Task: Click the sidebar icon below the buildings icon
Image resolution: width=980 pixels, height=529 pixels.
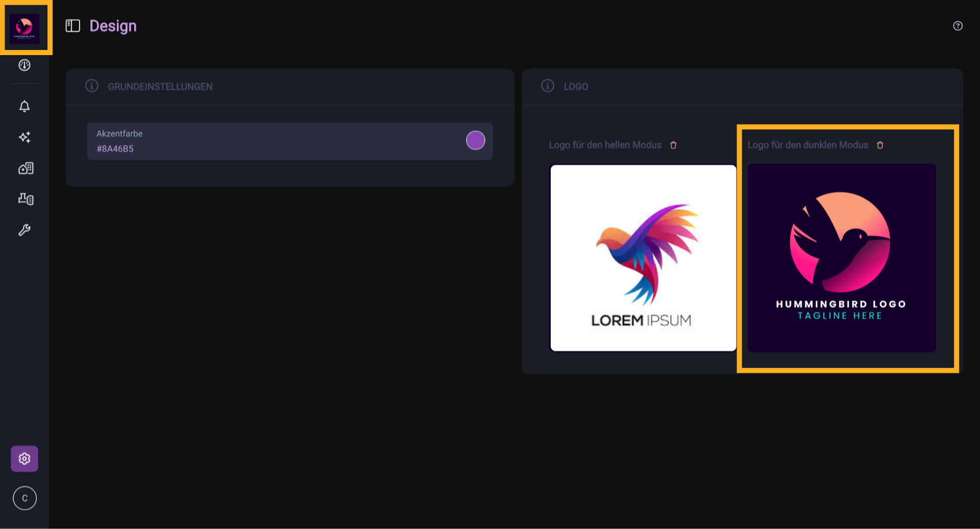Action: [x=26, y=199]
